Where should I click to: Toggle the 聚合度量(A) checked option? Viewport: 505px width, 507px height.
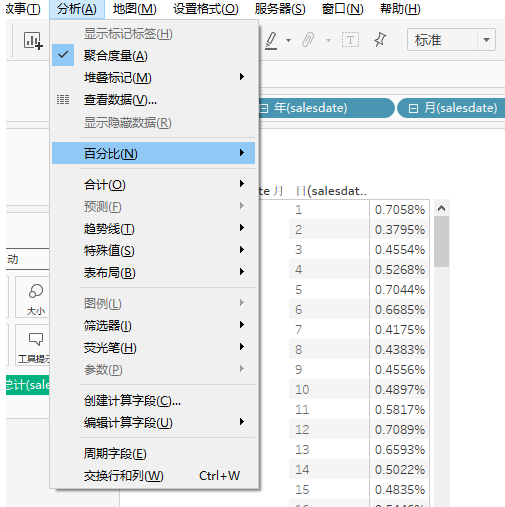coord(153,55)
